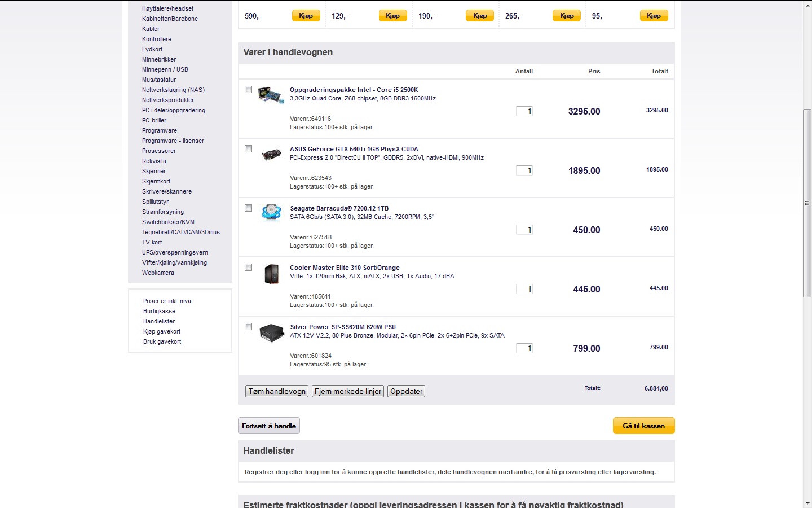Open Kontrollere category

click(157, 39)
